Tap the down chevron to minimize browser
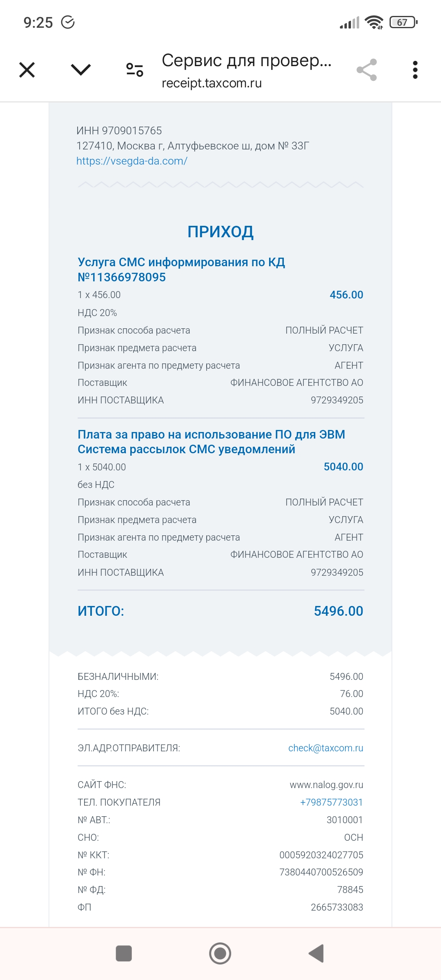The width and height of the screenshot is (441, 980). [81, 70]
